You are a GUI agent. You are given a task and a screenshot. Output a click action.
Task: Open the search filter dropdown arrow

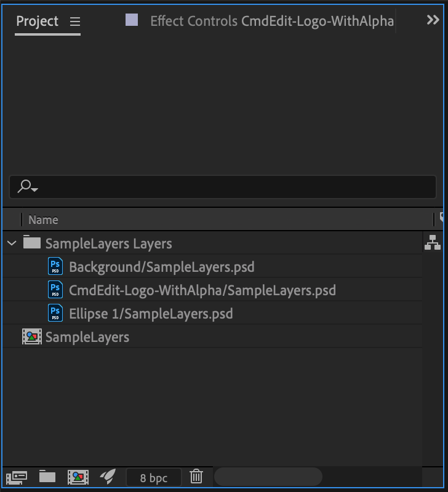(35, 189)
